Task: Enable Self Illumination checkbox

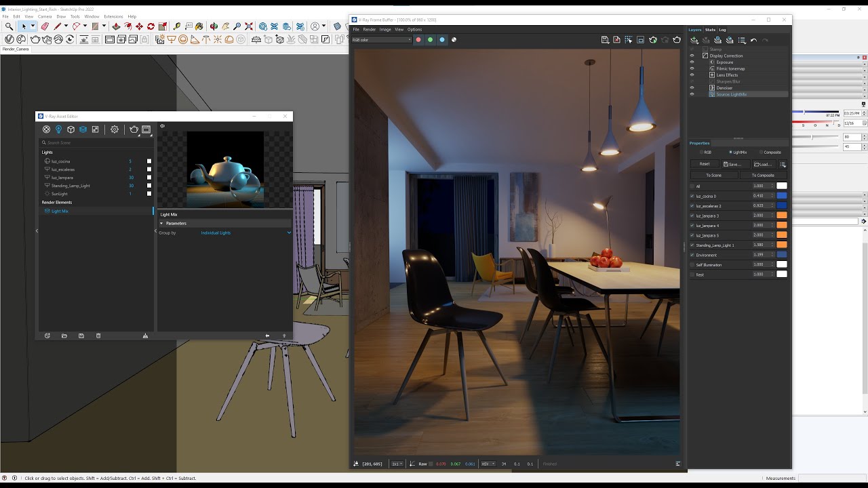Action: coord(692,264)
